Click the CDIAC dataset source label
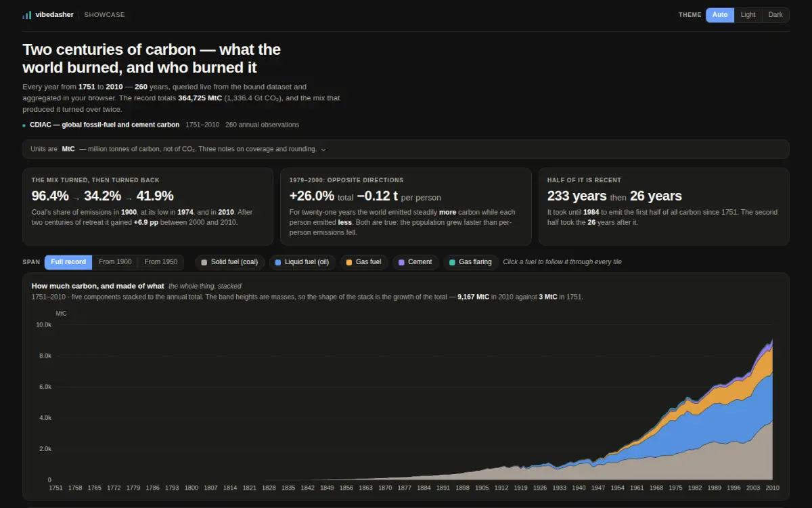Screen dimensions: 812x508 click(x=105, y=125)
